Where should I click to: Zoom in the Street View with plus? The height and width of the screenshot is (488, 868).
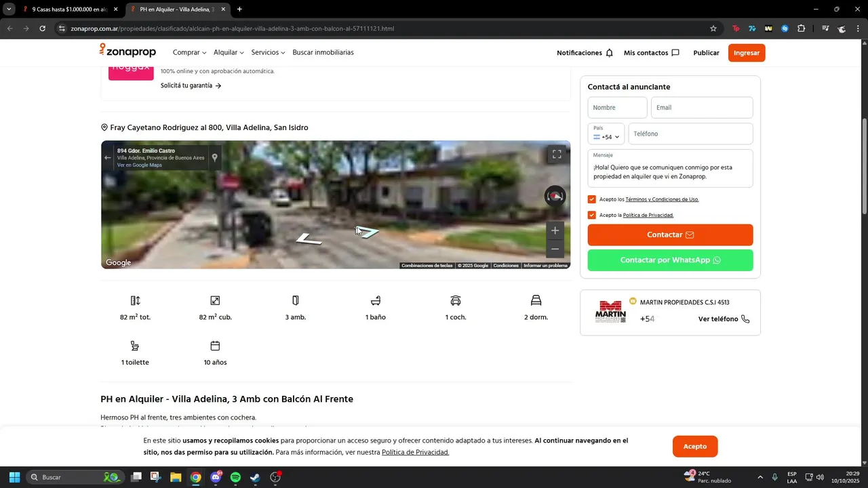coord(555,230)
